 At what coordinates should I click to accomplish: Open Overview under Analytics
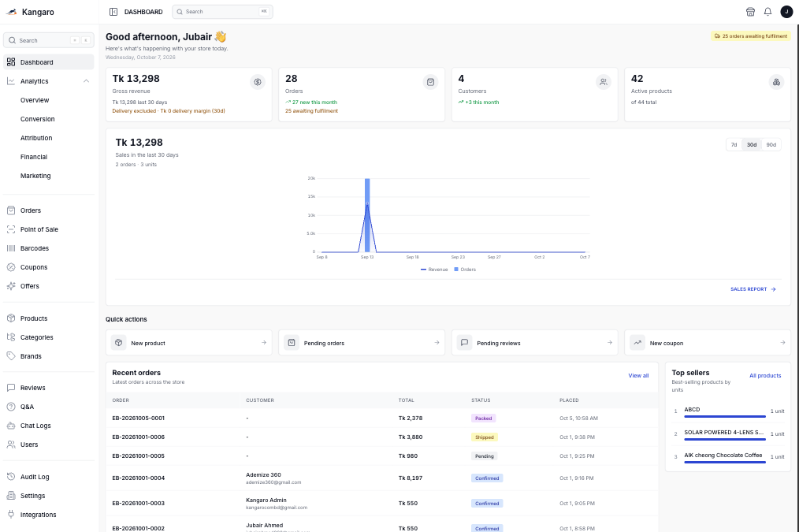[35, 100]
